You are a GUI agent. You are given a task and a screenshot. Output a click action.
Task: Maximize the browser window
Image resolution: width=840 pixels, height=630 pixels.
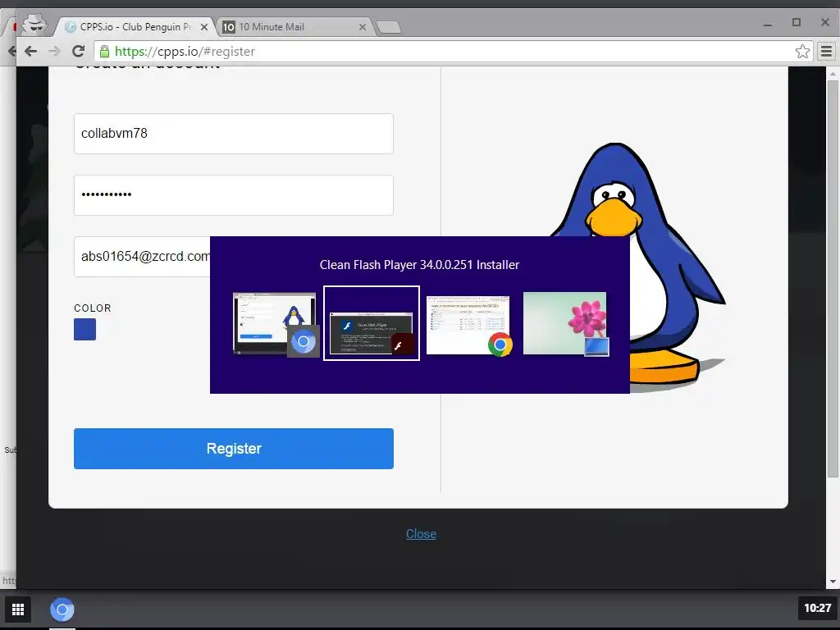pos(797,22)
